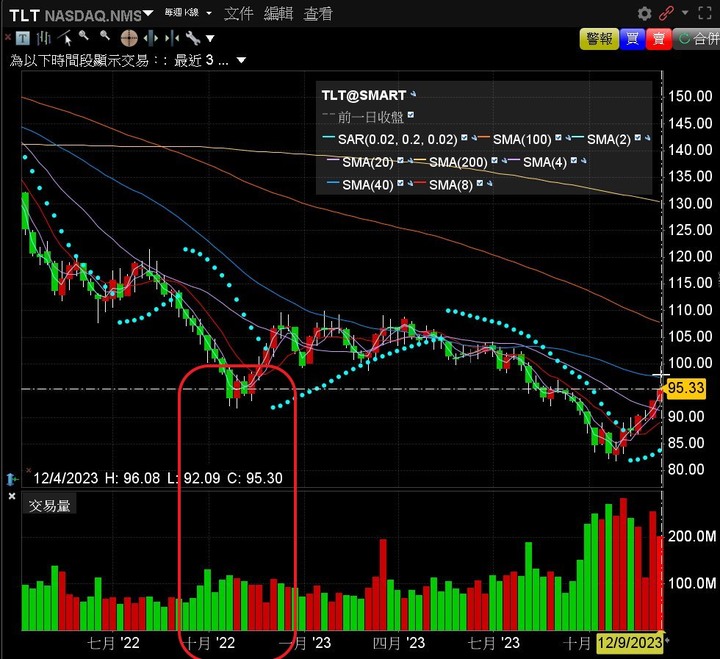Click the blue vertical resize arrows icon

tap(11, 479)
